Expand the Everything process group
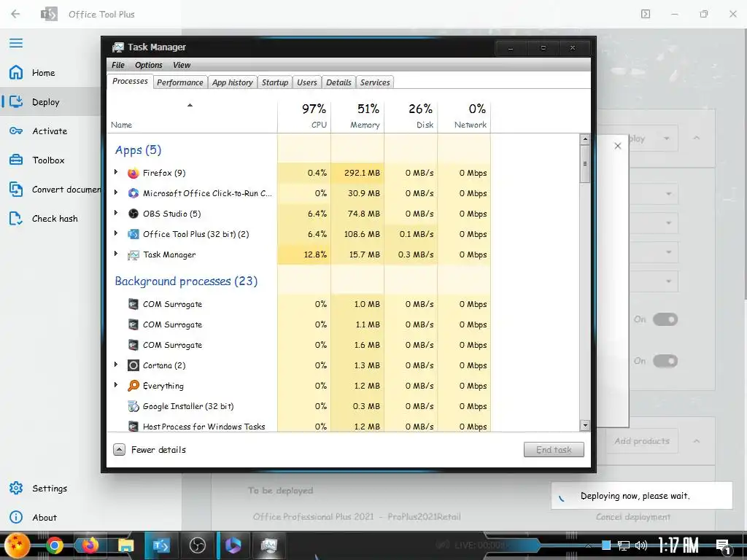Viewport: 747px width, 560px height. click(x=116, y=385)
